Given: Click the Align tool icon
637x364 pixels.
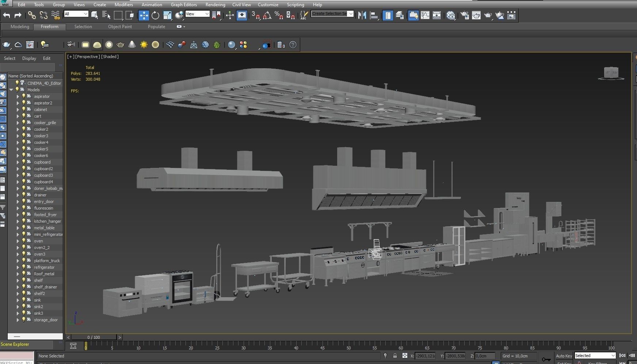Looking at the screenshot, I should [374, 15].
